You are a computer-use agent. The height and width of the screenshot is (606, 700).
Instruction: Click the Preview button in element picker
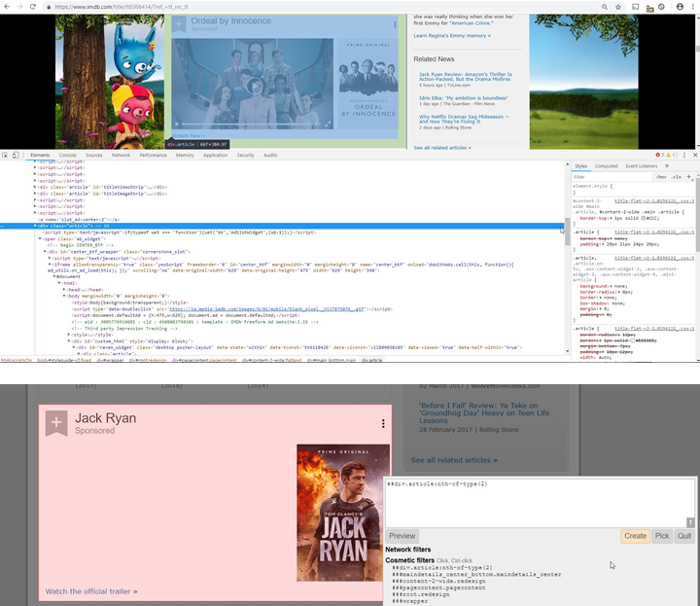point(402,536)
